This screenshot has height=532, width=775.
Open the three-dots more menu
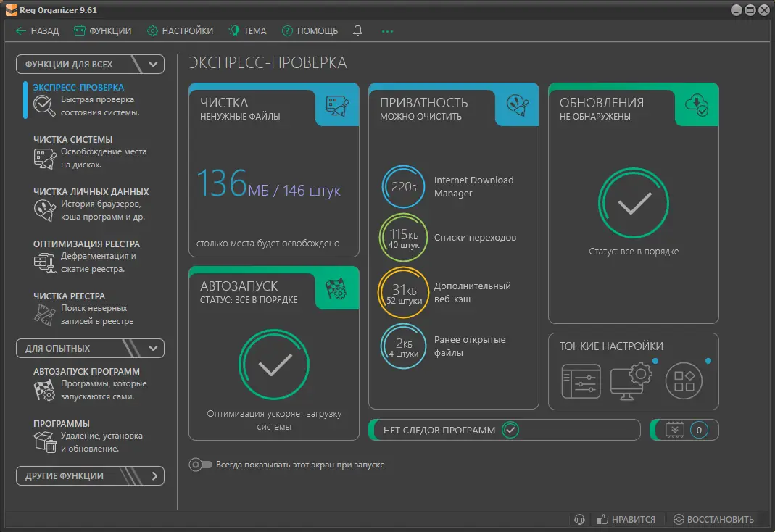pyautogui.click(x=387, y=31)
